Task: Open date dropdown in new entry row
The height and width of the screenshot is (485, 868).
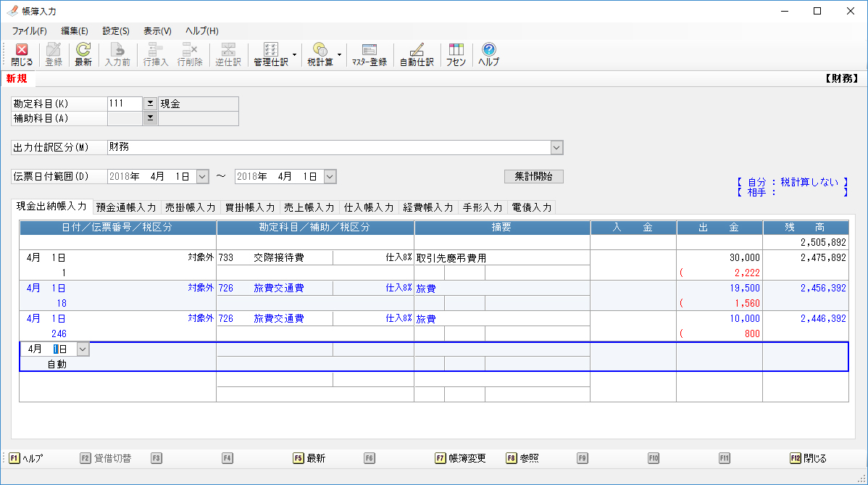Action: pos(83,349)
